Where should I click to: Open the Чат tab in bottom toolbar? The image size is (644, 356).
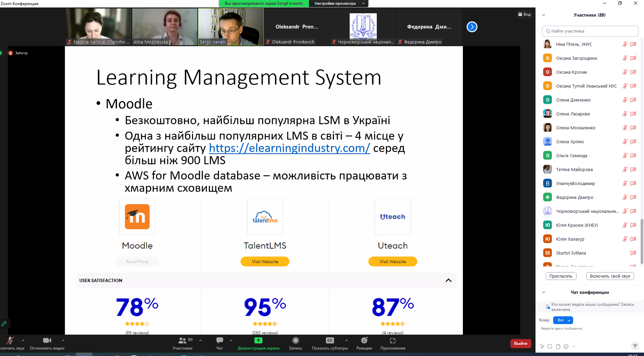220,340
